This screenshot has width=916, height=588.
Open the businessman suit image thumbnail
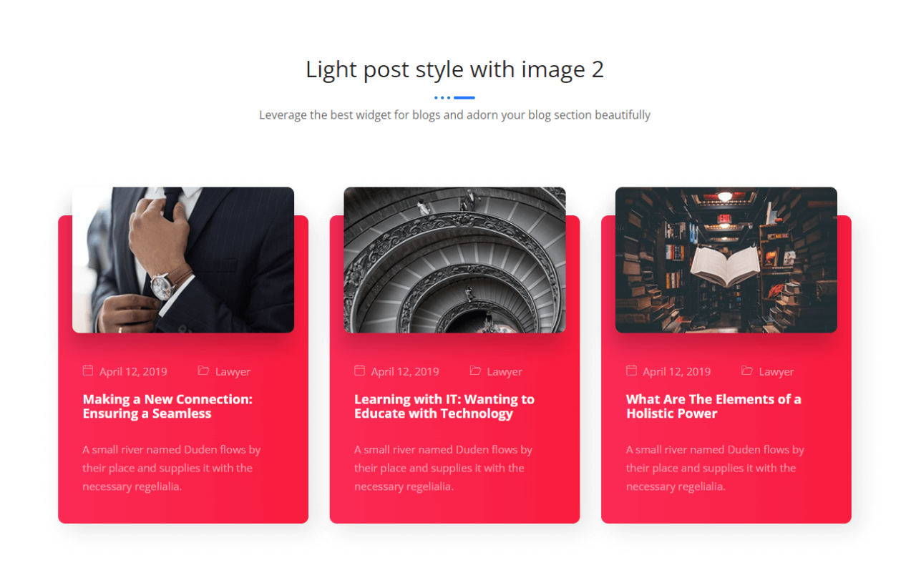(x=183, y=260)
